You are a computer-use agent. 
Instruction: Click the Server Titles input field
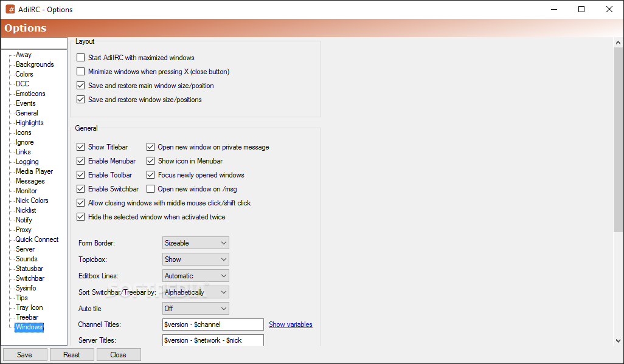213,340
